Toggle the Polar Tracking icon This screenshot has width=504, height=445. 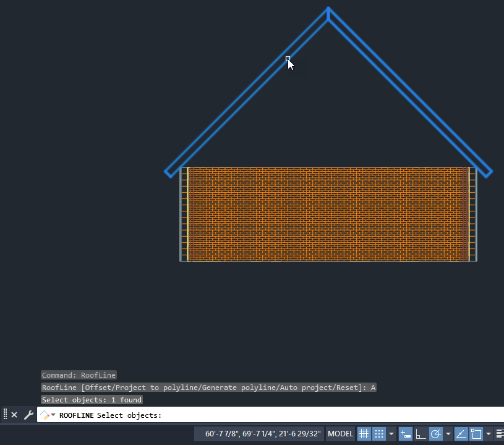(435, 434)
